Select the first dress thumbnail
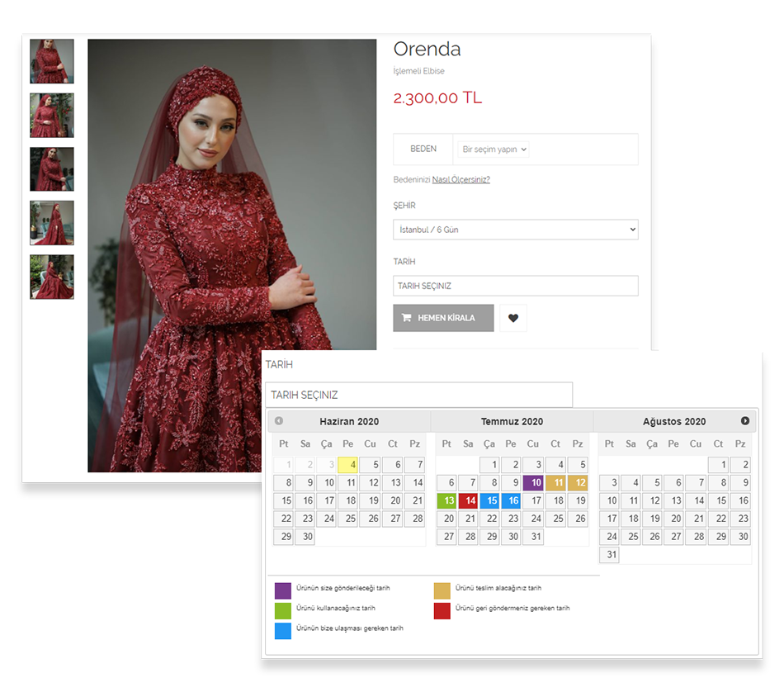Viewport: 784px width, 692px height. point(52,61)
